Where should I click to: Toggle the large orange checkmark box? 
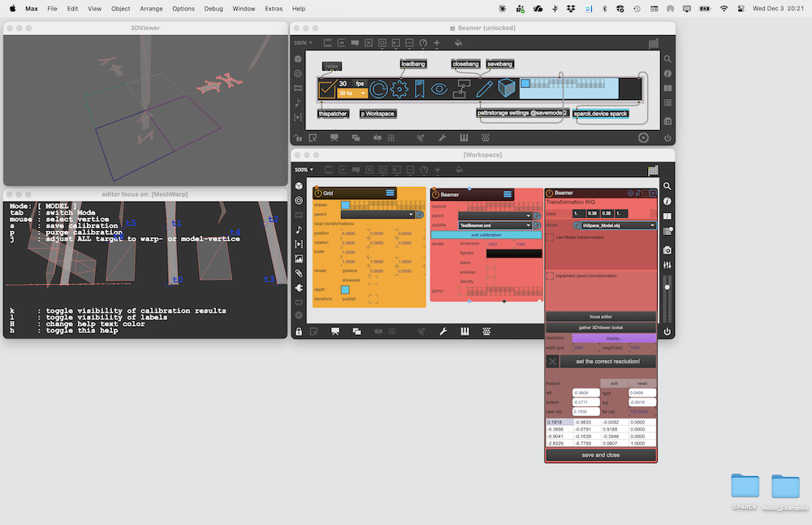click(x=327, y=89)
